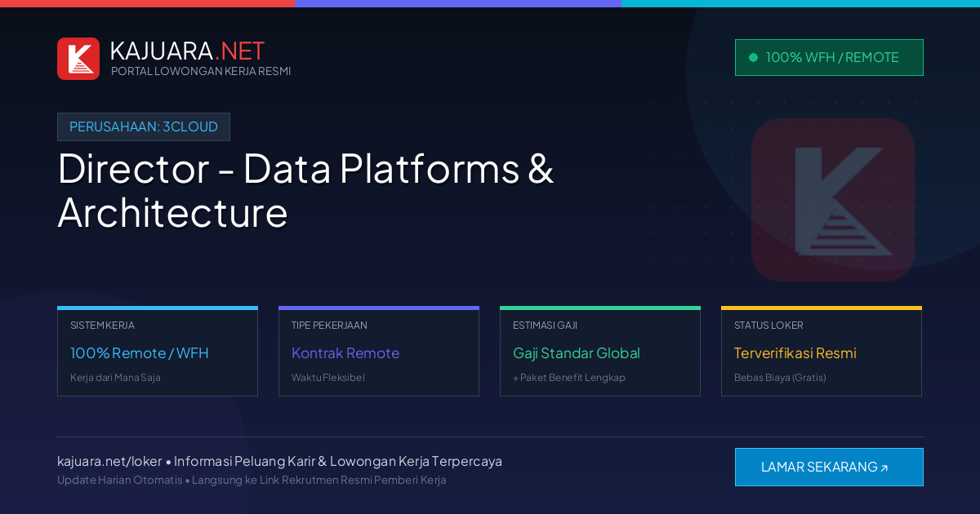Select the PERUSAHAAN: 3CLOUD label
980x514 pixels.
click(144, 126)
